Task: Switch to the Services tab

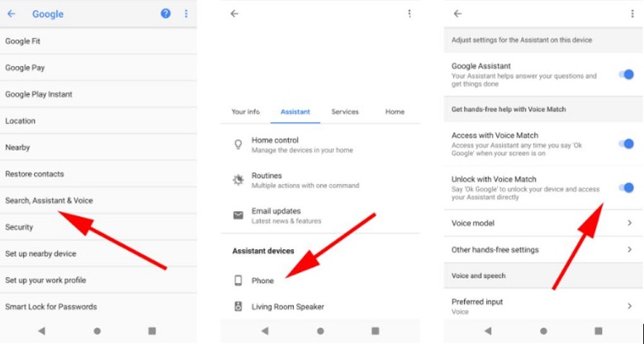Action: 345,111
